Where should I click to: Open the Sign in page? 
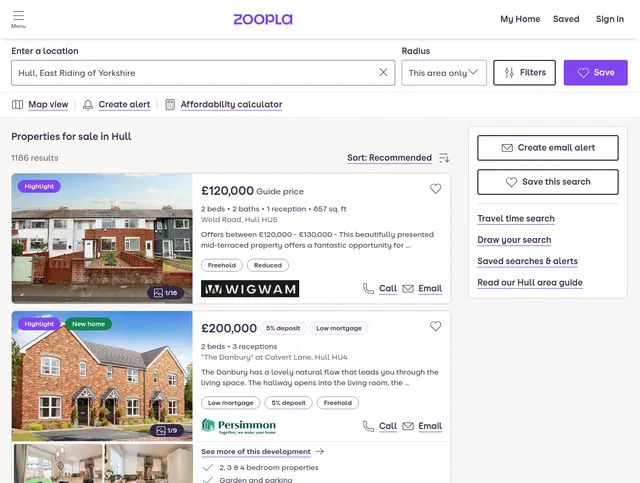609,19
